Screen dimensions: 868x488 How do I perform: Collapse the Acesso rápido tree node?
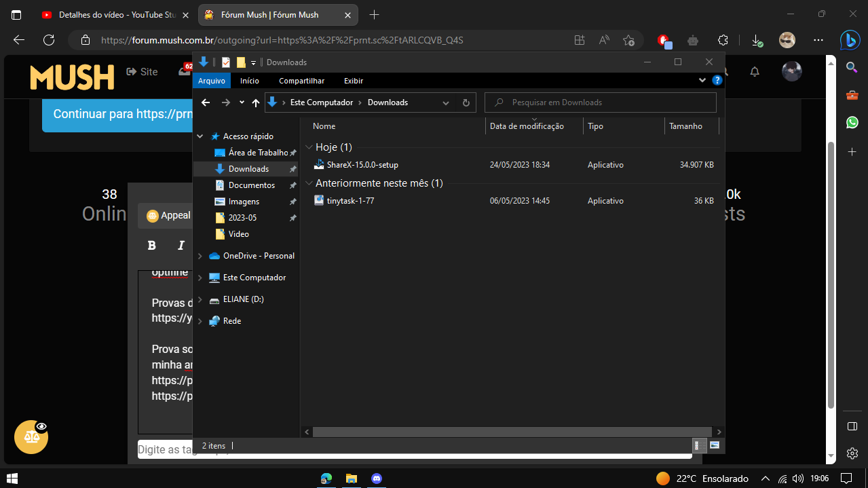tap(200, 136)
